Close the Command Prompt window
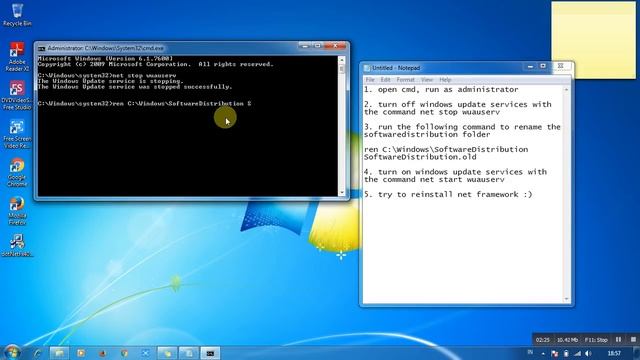This screenshot has width=640, height=360. coord(335,46)
